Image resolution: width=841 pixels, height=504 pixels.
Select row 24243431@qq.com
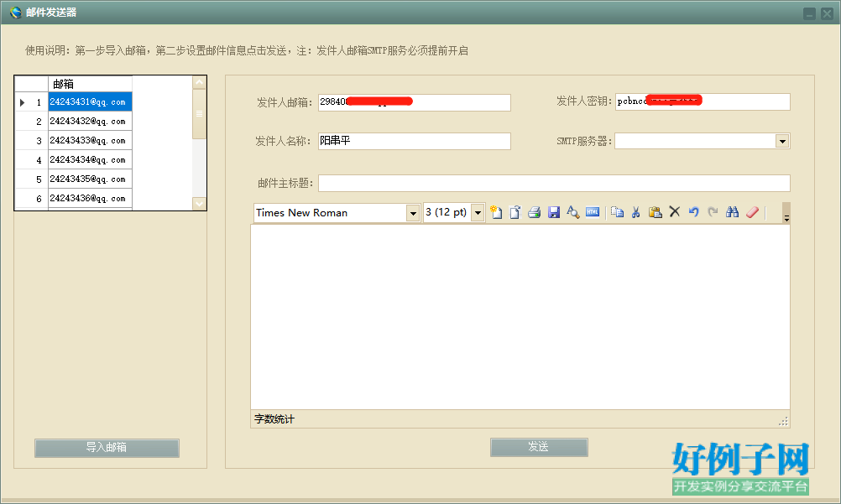click(x=90, y=101)
